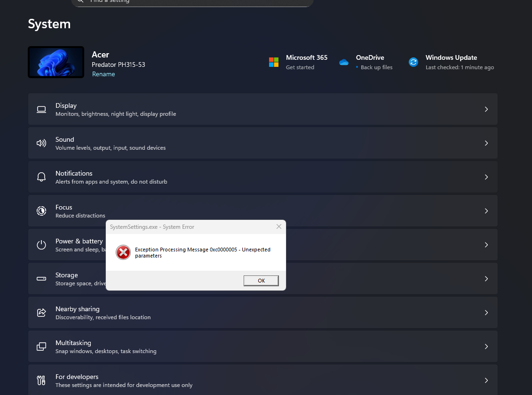The height and width of the screenshot is (395, 532).
Task: Expand the Focus settings chevron
Action: [486, 211]
